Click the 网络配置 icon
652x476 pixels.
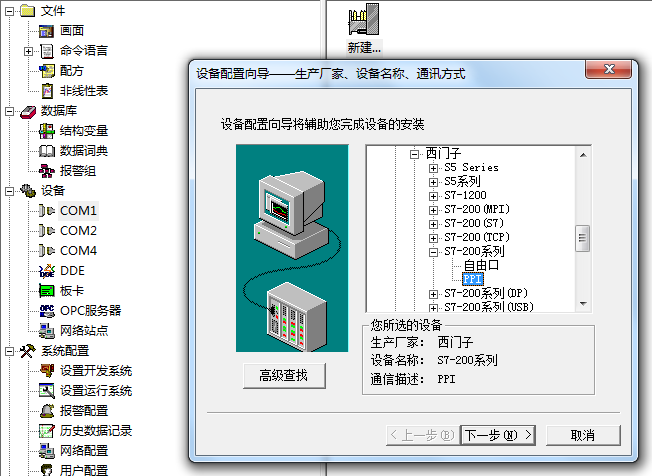(x=47, y=451)
